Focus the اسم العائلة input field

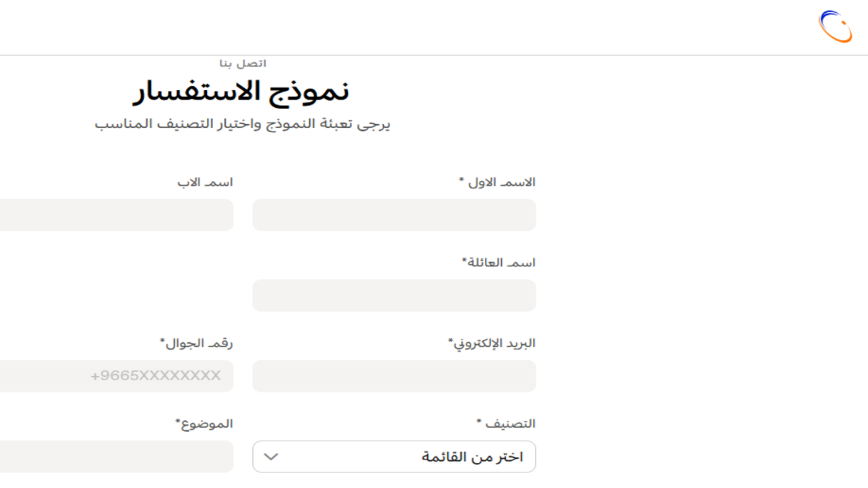(x=394, y=296)
